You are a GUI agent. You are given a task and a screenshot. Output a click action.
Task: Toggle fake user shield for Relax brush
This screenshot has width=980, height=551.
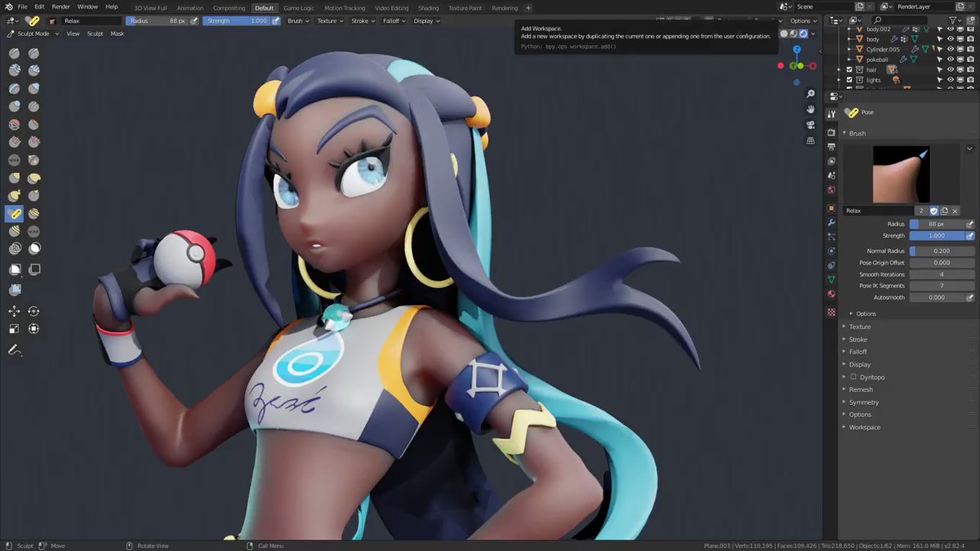click(934, 211)
